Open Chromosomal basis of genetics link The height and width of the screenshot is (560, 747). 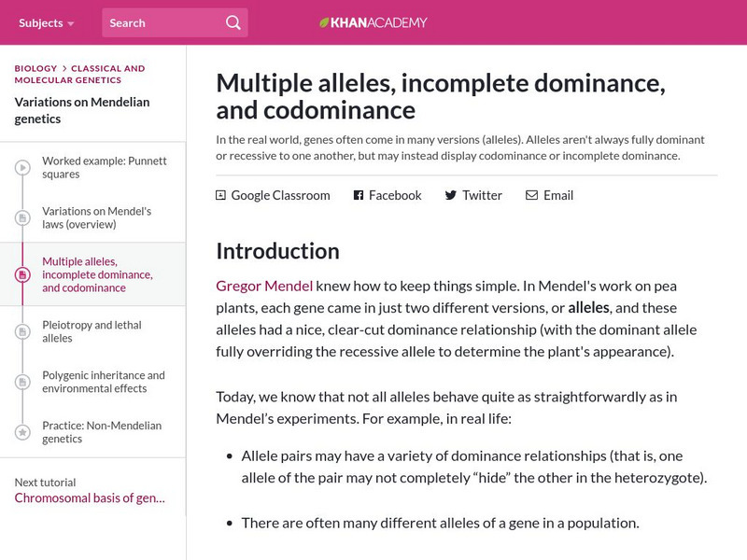88,498
